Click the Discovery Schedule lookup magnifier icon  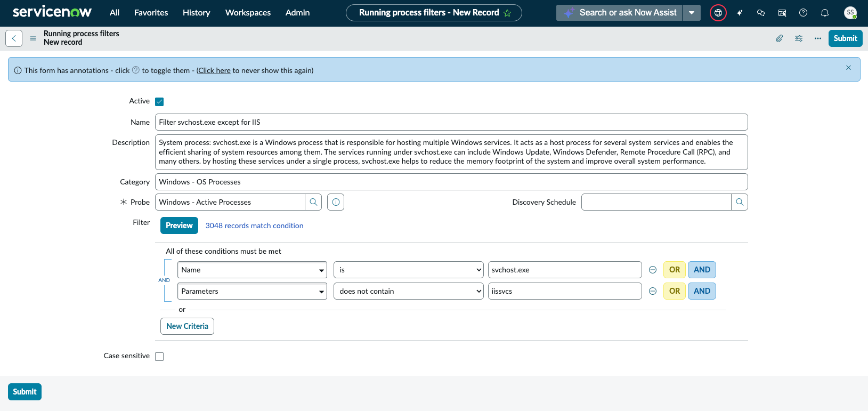pos(740,202)
